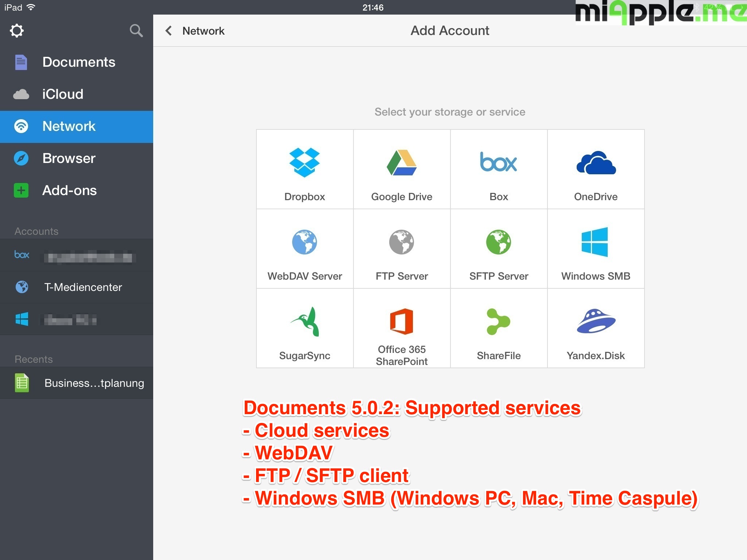747x560 pixels.
Task: Choose Google Drive service tile
Action: (402, 170)
